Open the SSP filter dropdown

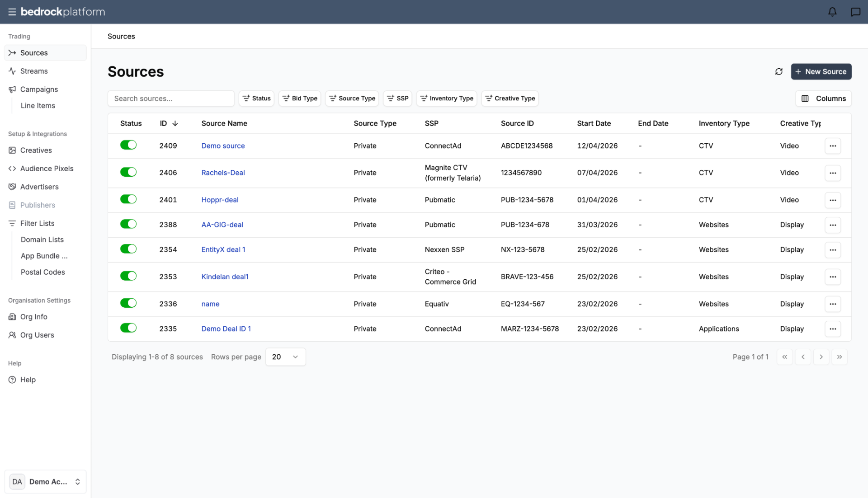point(398,99)
